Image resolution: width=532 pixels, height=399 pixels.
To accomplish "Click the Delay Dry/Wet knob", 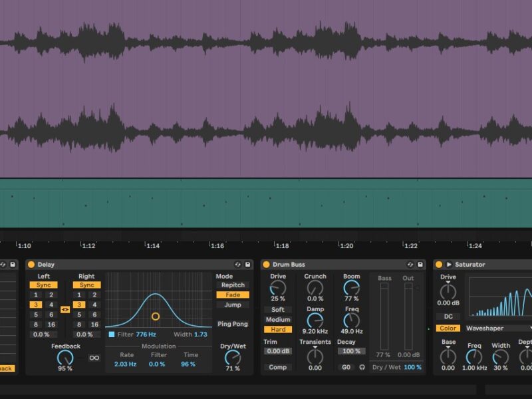I will click(232, 358).
